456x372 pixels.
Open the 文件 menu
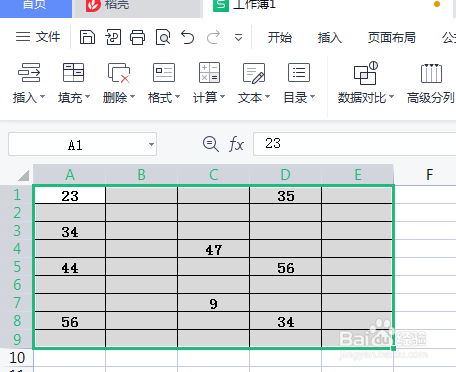click(38, 37)
